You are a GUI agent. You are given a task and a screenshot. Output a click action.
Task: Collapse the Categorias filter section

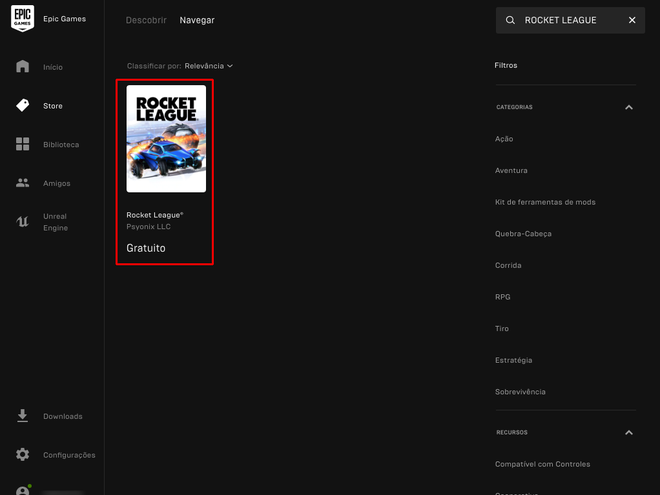[629, 107]
